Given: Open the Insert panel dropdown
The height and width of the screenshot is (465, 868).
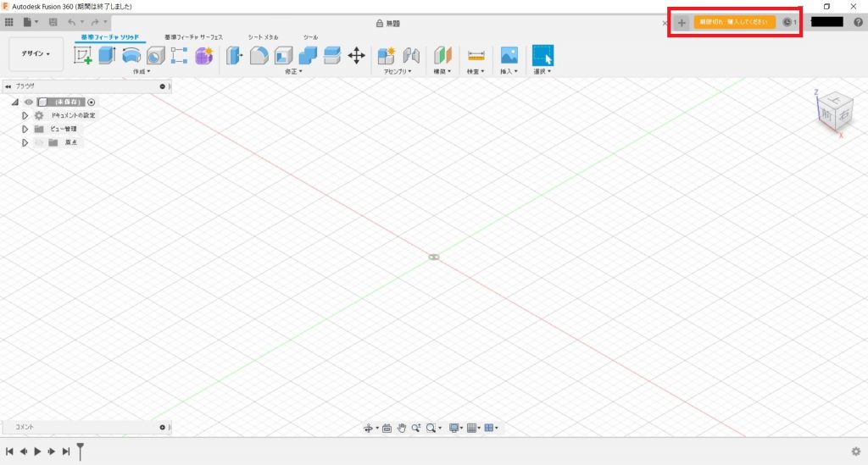Looking at the screenshot, I should coord(509,71).
